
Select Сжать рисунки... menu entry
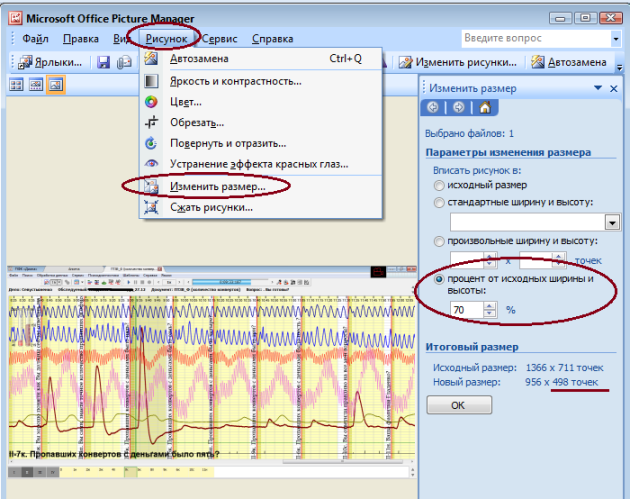[x=260, y=207]
